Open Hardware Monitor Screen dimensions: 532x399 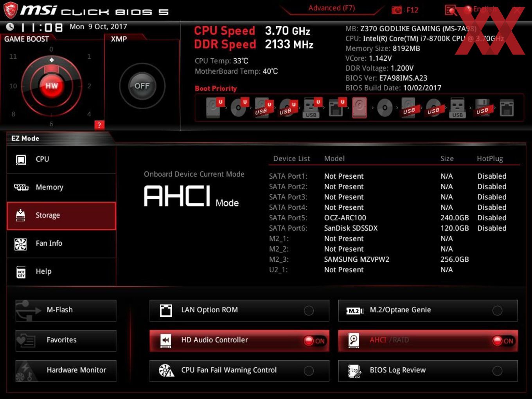click(66, 370)
